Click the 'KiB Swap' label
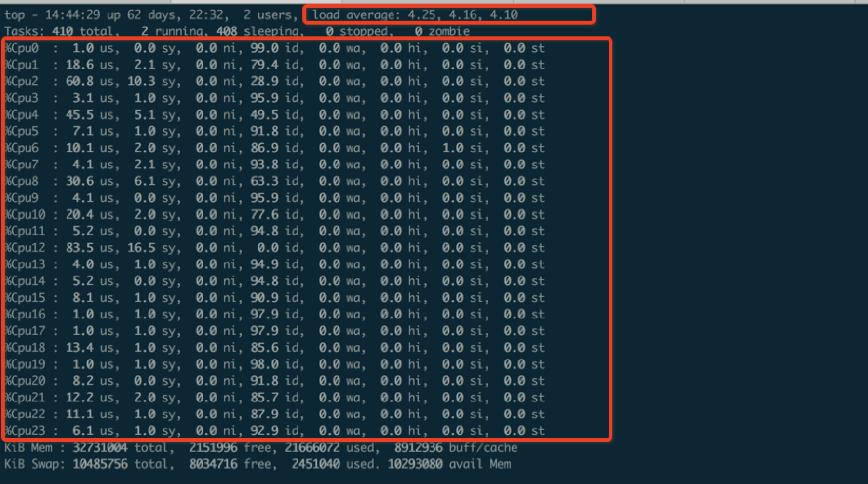 32,464
